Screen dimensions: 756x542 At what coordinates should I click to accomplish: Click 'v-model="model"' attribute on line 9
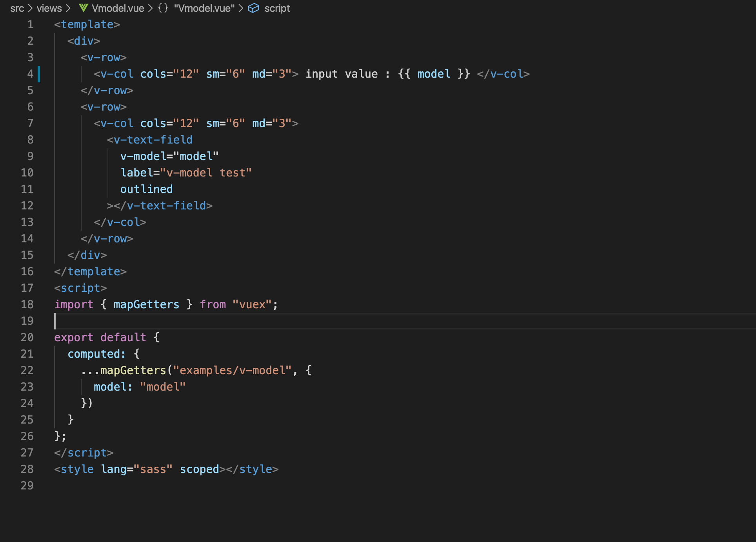tap(169, 156)
